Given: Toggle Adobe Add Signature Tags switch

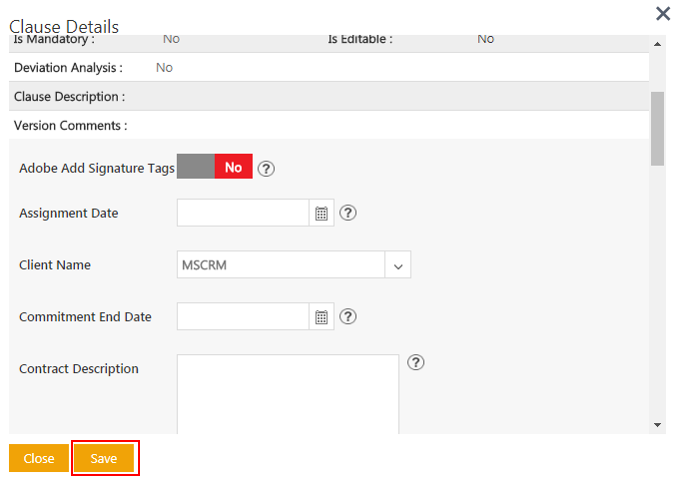Looking at the screenshot, I should [x=214, y=168].
